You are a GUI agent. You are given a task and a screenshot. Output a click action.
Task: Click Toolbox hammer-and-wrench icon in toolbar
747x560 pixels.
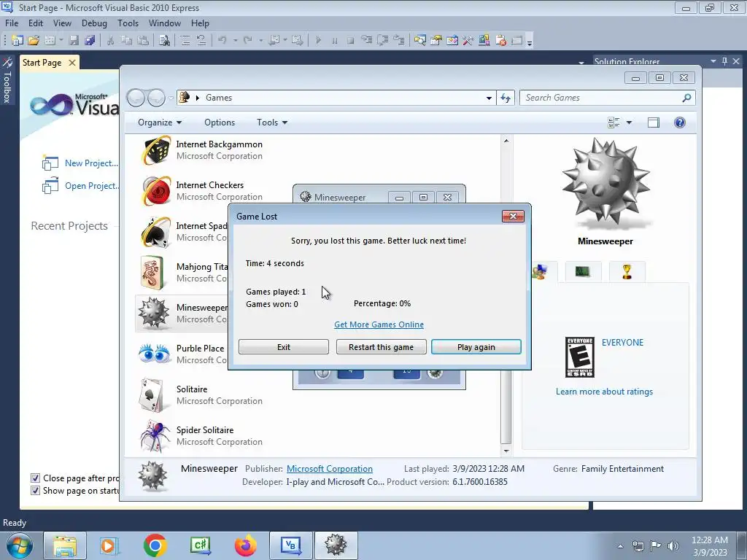(x=468, y=41)
